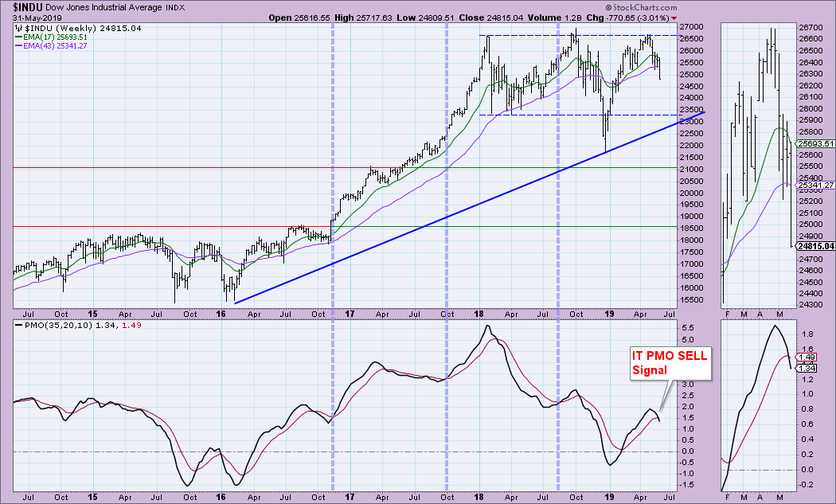Viewport: 836px width, 504px height.
Task: Click the "Close" label in the header row
Action: pos(471,18)
